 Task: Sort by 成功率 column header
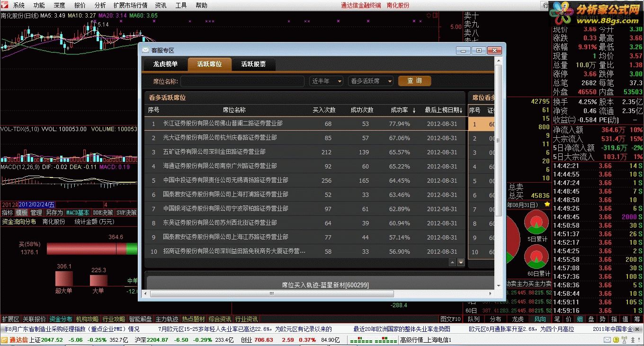point(402,110)
